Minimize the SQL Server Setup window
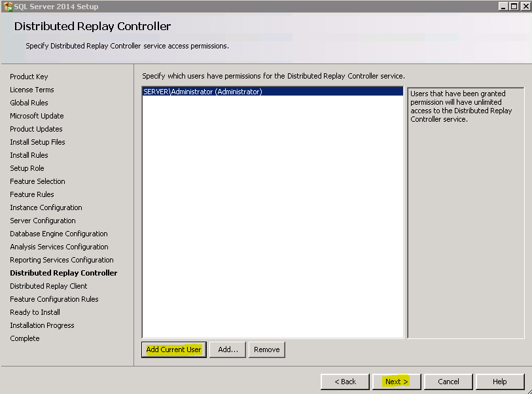Image resolution: width=532 pixels, height=394 pixels. coord(503,6)
